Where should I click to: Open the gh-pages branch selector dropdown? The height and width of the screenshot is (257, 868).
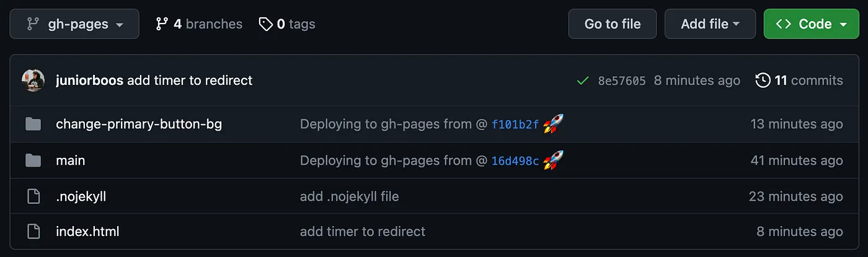[x=74, y=24]
